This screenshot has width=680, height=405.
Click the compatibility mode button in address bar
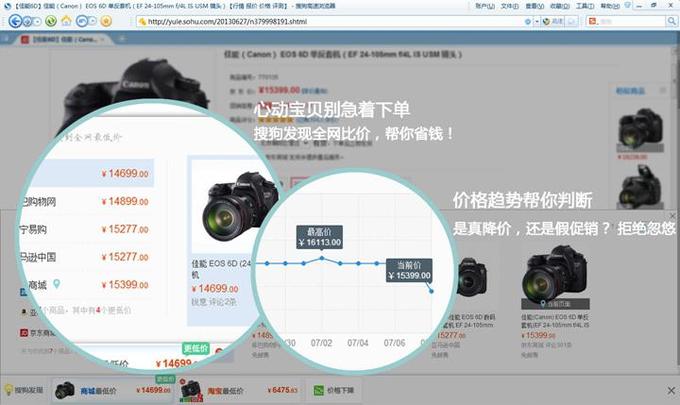click(x=572, y=21)
